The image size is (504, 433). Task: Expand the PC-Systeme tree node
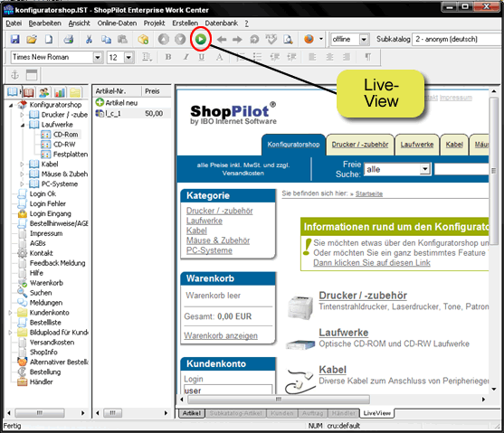point(22,184)
